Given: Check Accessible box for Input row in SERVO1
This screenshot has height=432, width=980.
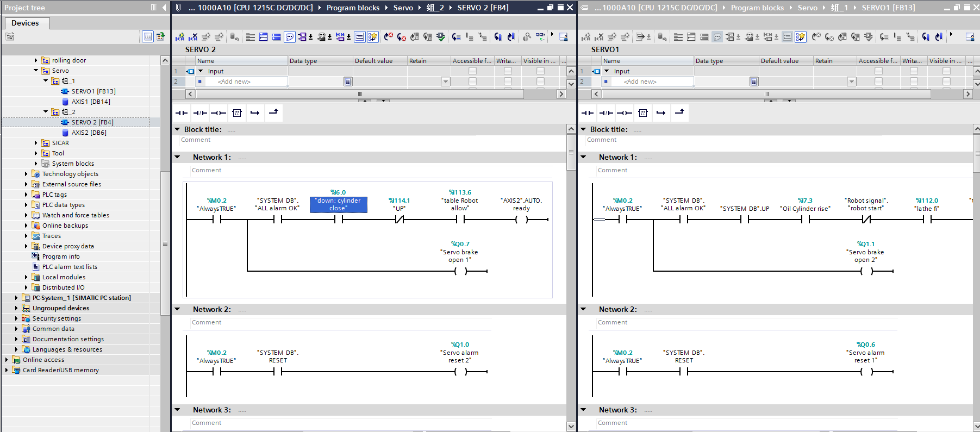Looking at the screenshot, I should click(x=878, y=71).
